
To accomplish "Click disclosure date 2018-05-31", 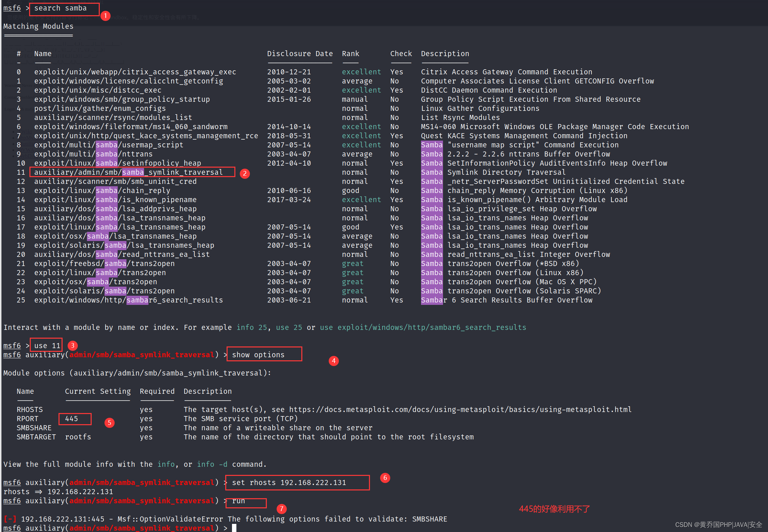I will pos(289,136).
